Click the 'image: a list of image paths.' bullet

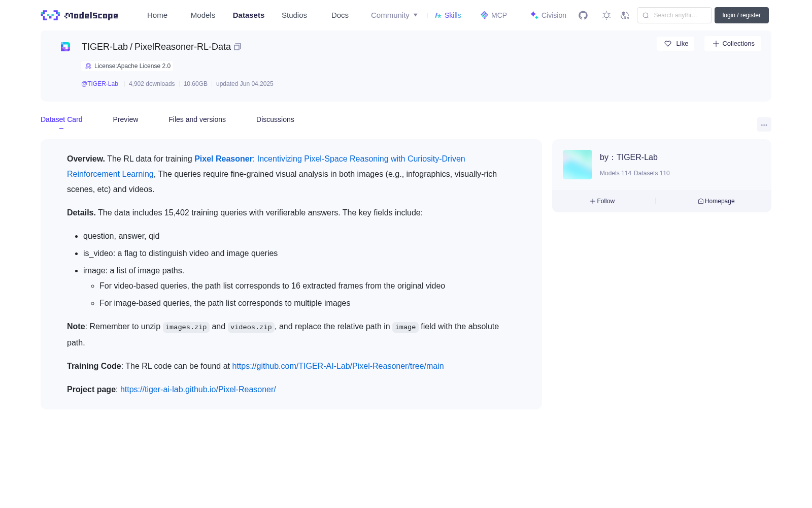coord(133,271)
